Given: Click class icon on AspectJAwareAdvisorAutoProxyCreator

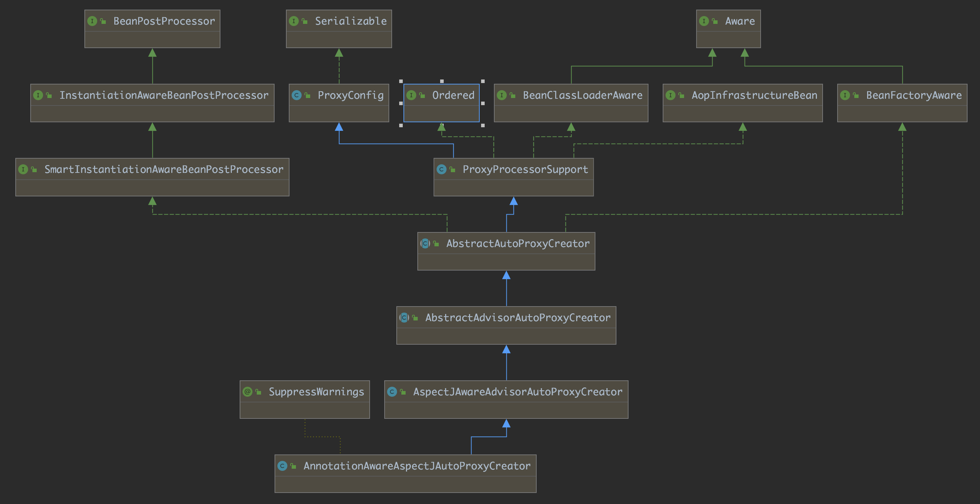Looking at the screenshot, I should [392, 392].
